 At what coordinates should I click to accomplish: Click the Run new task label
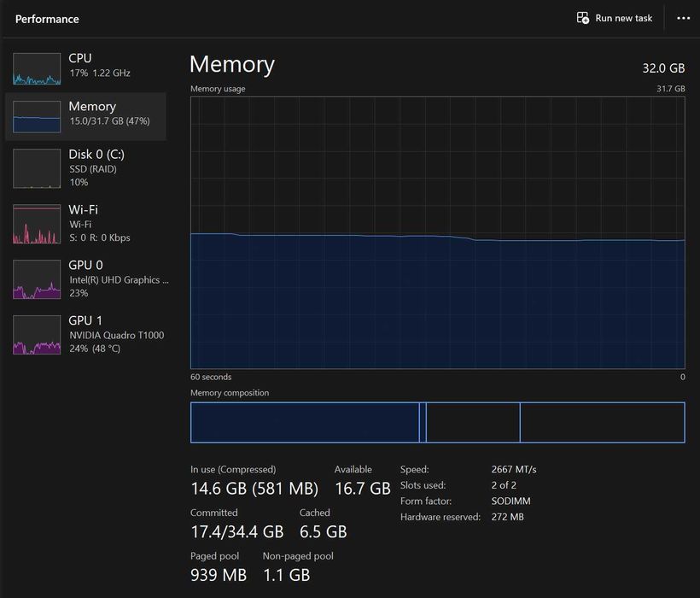[x=624, y=18]
